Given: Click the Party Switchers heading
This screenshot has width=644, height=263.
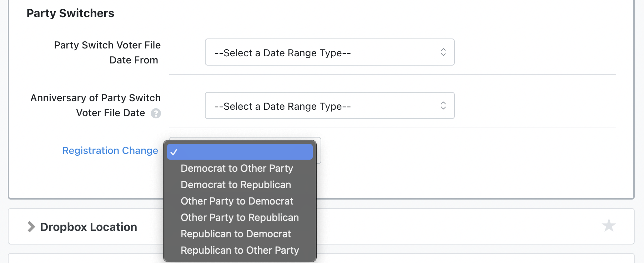Looking at the screenshot, I should coord(70,13).
